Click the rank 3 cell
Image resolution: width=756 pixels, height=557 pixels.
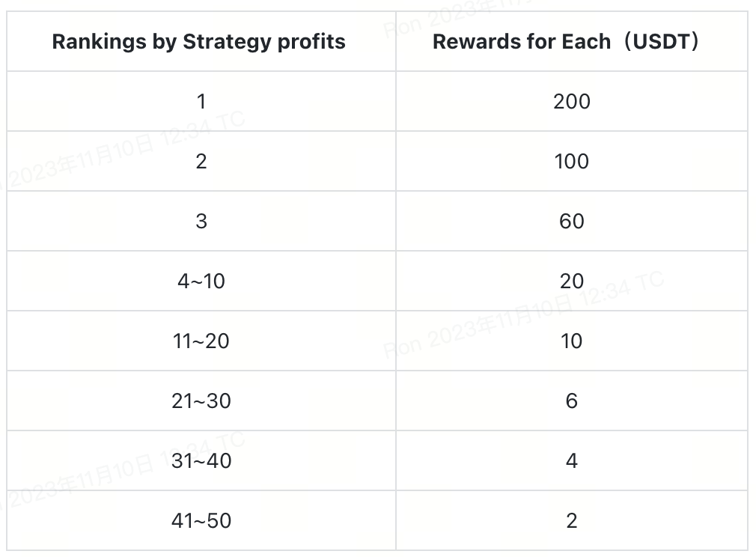201,221
